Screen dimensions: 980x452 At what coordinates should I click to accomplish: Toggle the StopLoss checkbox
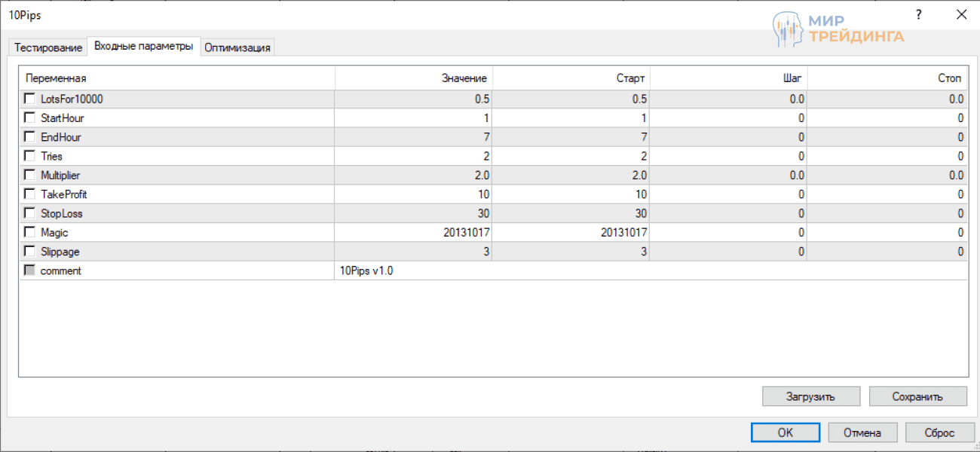pos(29,213)
